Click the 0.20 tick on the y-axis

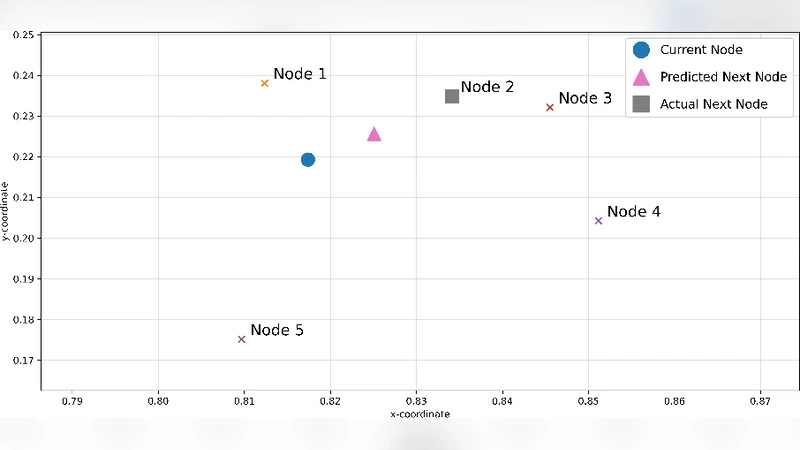tap(23, 238)
